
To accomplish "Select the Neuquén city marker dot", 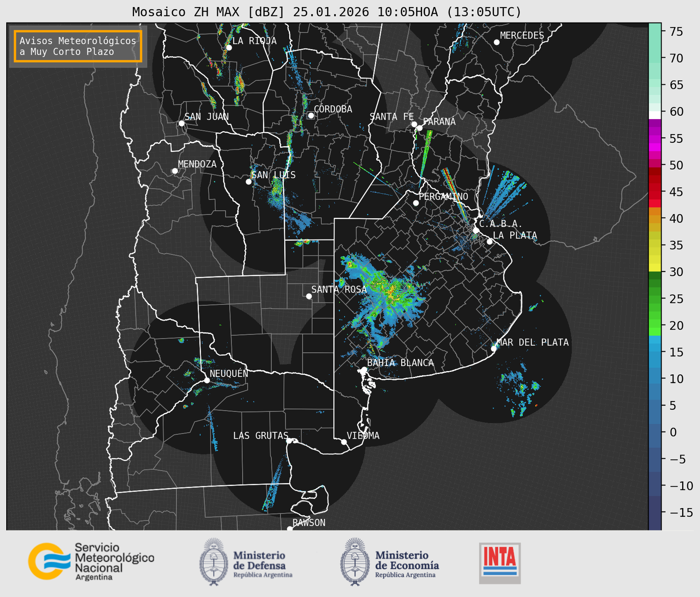I will pos(207,380).
